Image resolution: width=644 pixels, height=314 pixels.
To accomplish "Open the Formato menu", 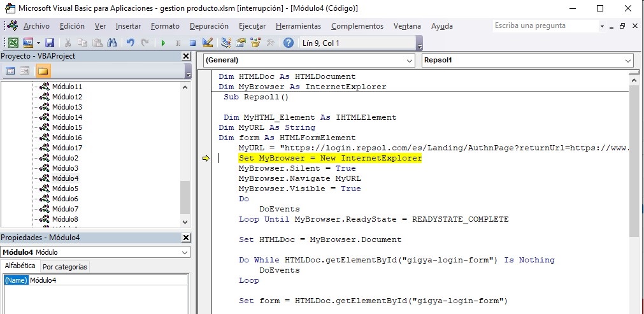I will (x=165, y=26).
